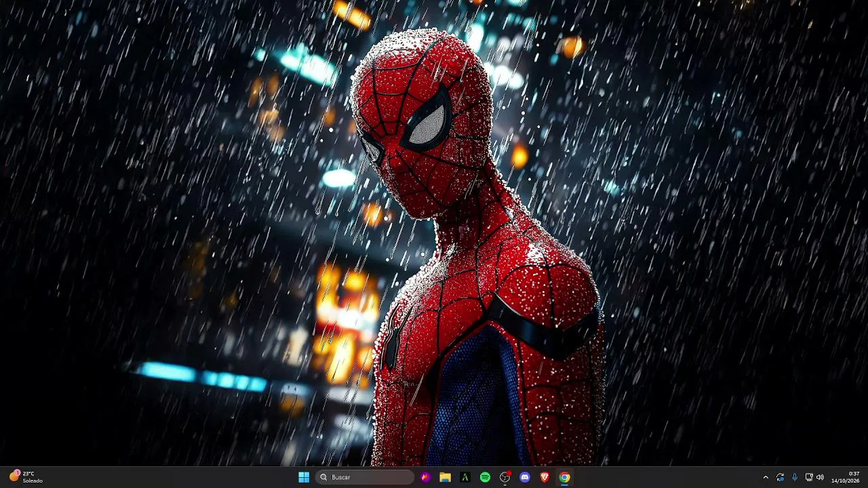Expand the hidden system tray icons chevron
The image size is (868, 488).
pos(766,477)
